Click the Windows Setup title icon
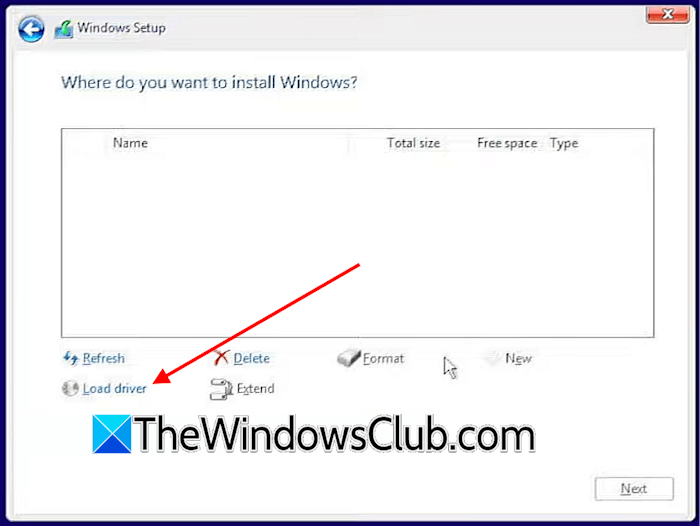This screenshot has width=700, height=526. pyautogui.click(x=64, y=29)
